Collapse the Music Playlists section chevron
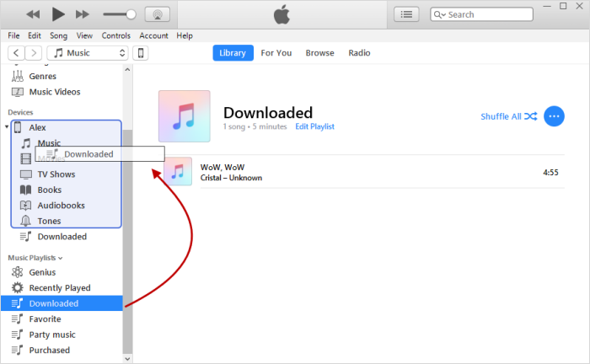Image resolution: width=590 pixels, height=364 pixels. (x=61, y=259)
